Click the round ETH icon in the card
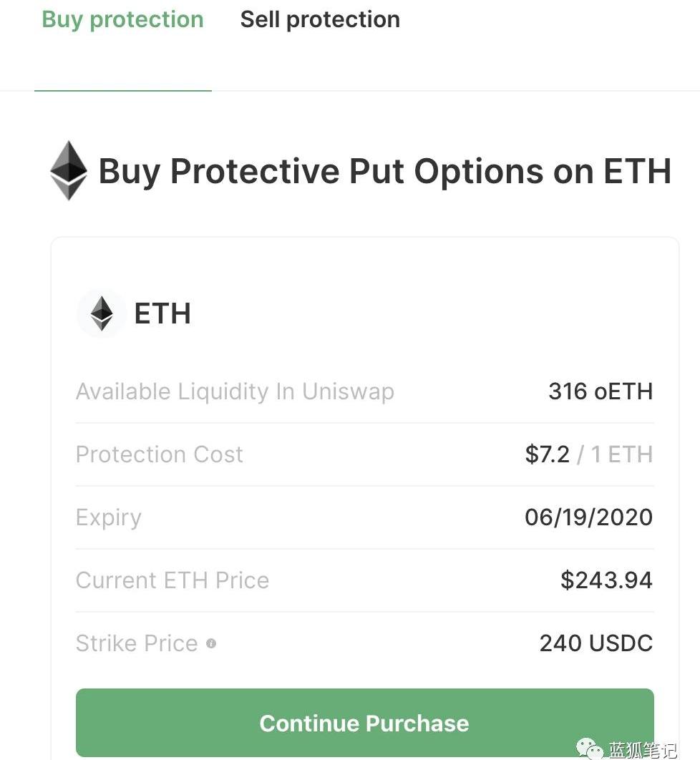 [x=102, y=313]
